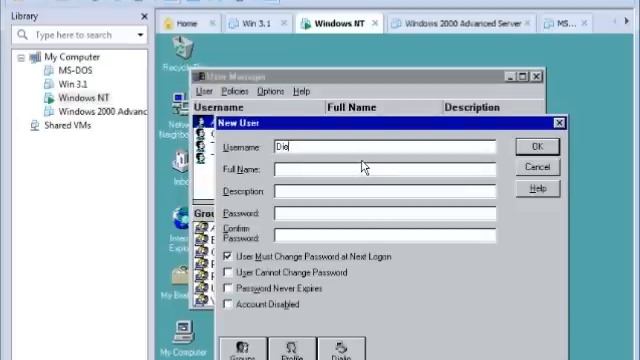The image size is (640, 360).
Task: Enable User Cannot Change Password
Action: pos(227,272)
